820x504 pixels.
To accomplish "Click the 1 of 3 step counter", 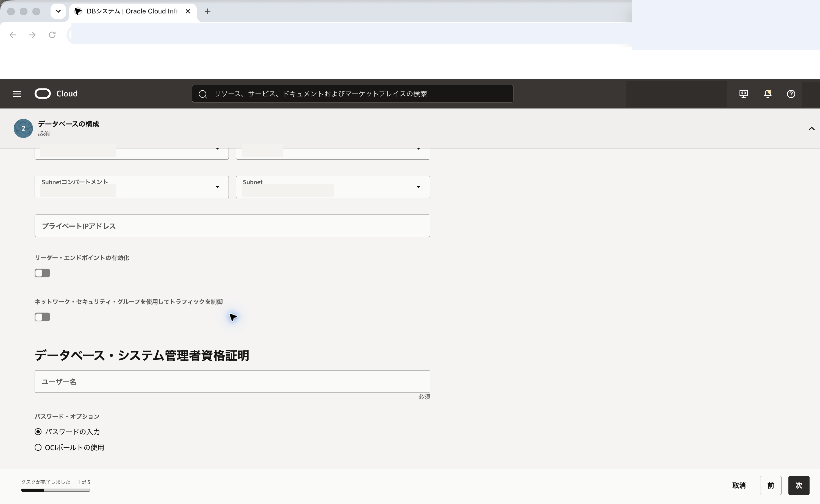I will pyautogui.click(x=84, y=482).
